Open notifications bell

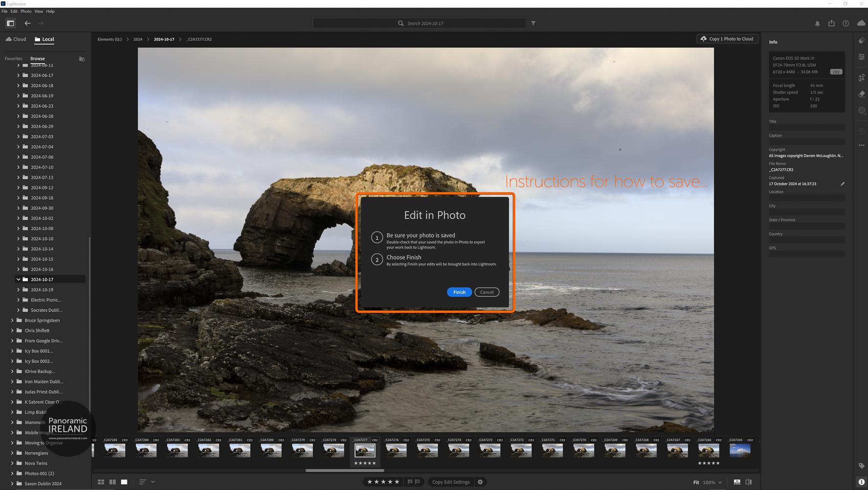817,23
